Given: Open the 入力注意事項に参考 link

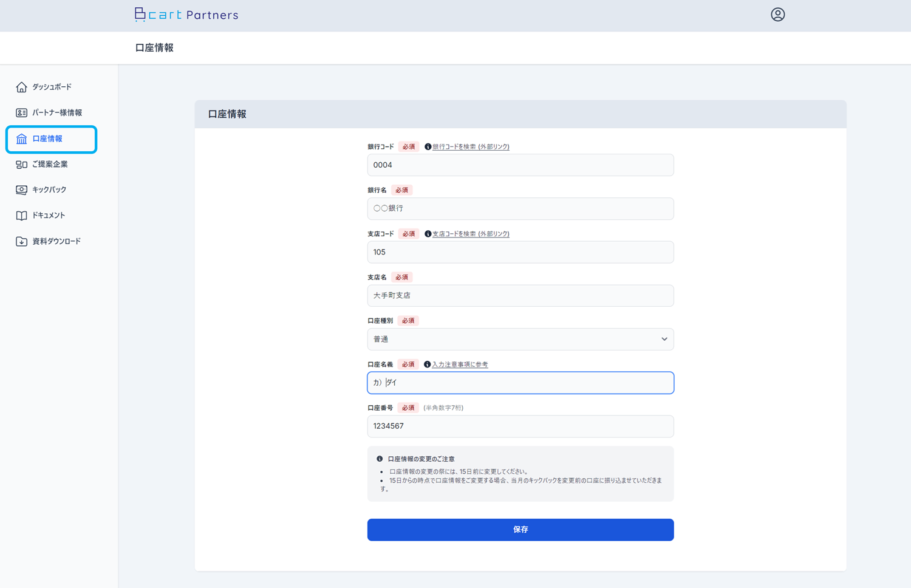Looking at the screenshot, I should pyautogui.click(x=460, y=364).
